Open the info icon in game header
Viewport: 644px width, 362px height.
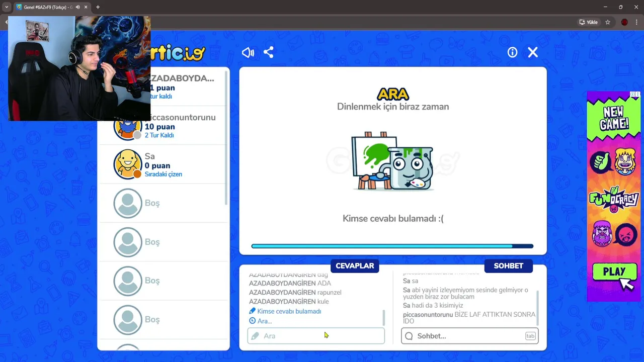click(512, 52)
